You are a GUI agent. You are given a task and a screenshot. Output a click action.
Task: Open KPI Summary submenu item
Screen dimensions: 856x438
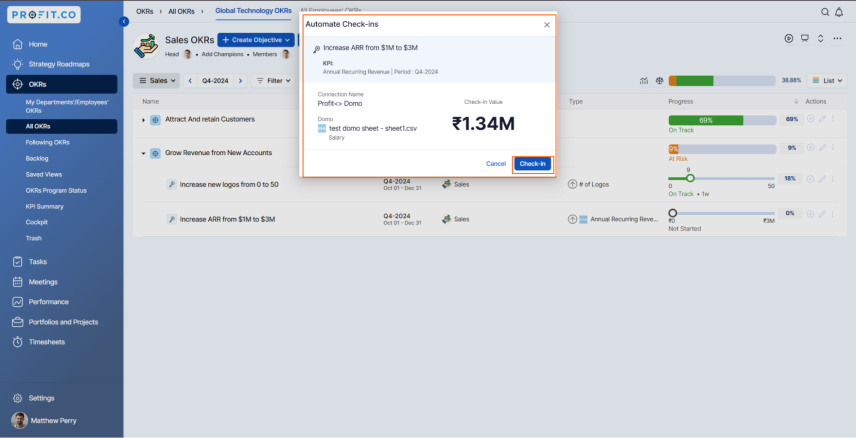(x=45, y=206)
